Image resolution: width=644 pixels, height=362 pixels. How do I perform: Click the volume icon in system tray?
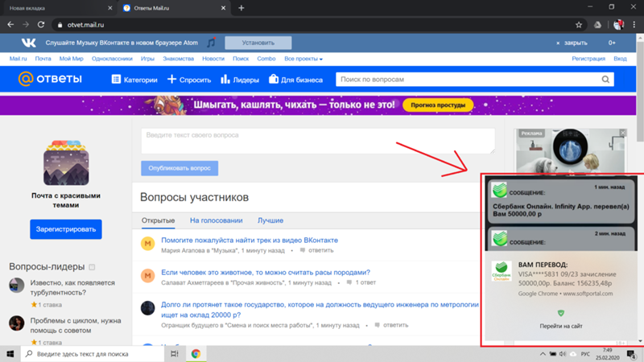562,354
